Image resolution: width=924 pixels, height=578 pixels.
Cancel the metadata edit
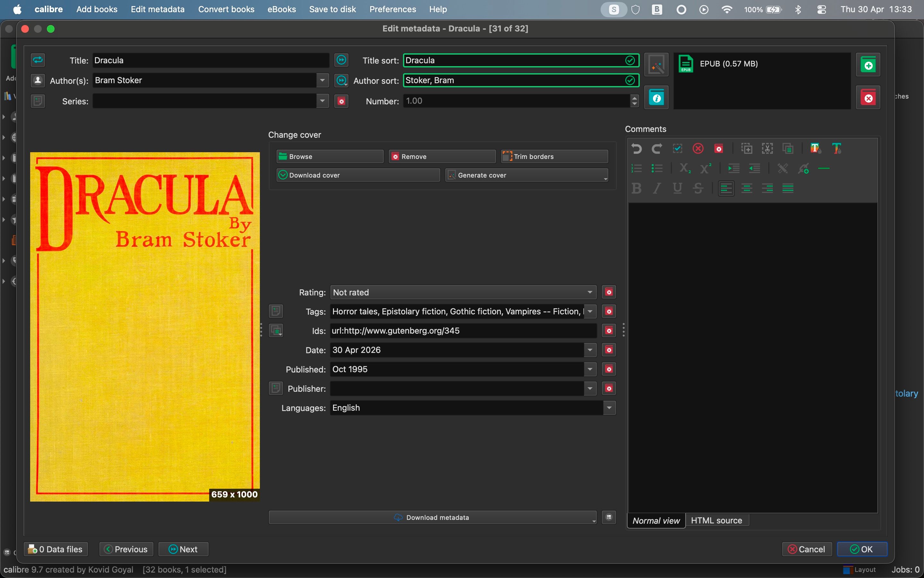(x=807, y=549)
